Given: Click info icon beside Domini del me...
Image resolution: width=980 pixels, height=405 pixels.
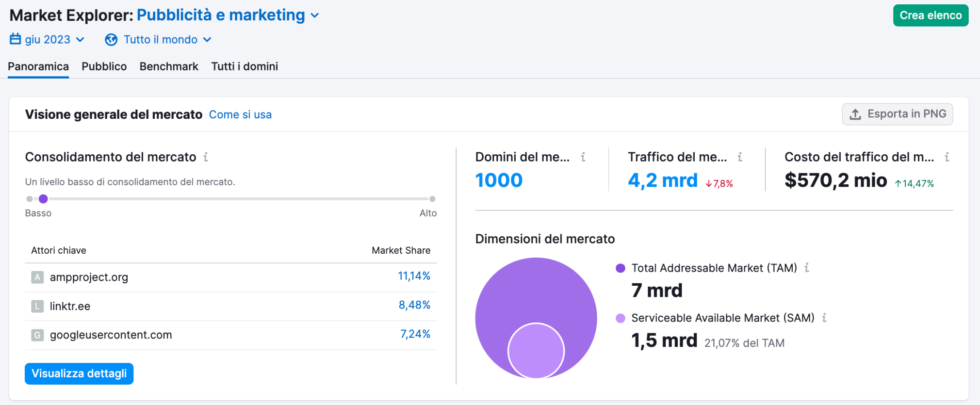Looking at the screenshot, I should point(583,157).
